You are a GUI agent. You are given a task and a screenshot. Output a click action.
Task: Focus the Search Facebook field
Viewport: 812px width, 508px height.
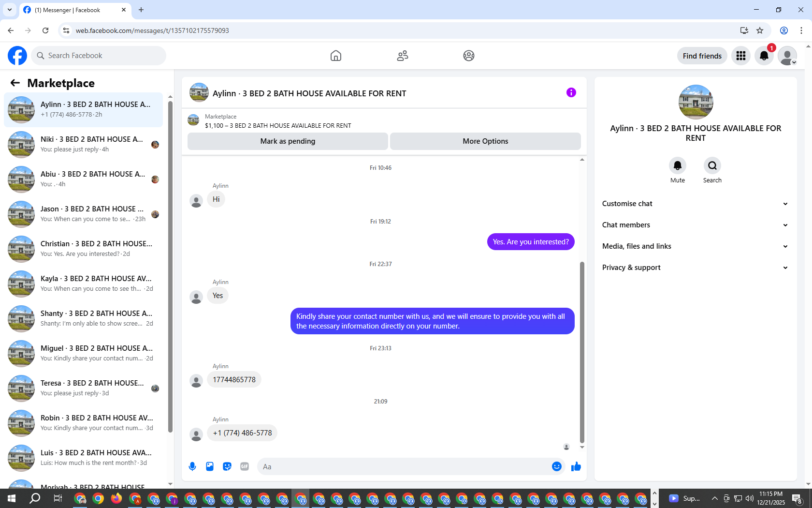[99, 56]
